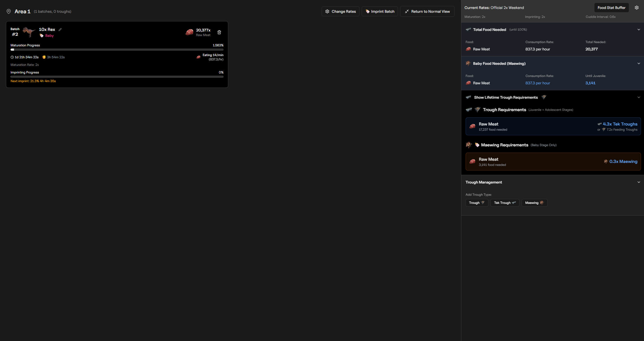Collapse the Trough Management section
Viewport: 644px width, 341px height.
click(x=639, y=182)
